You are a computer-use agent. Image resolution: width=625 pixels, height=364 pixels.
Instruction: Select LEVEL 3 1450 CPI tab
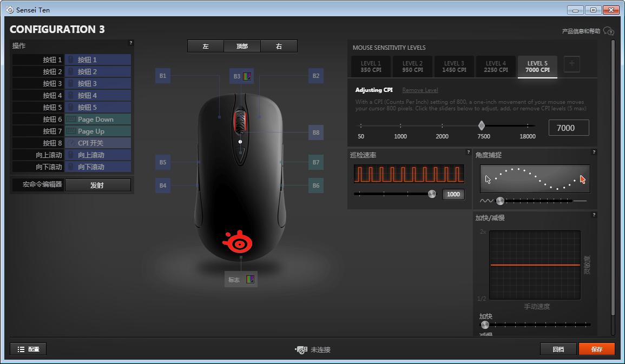454,67
